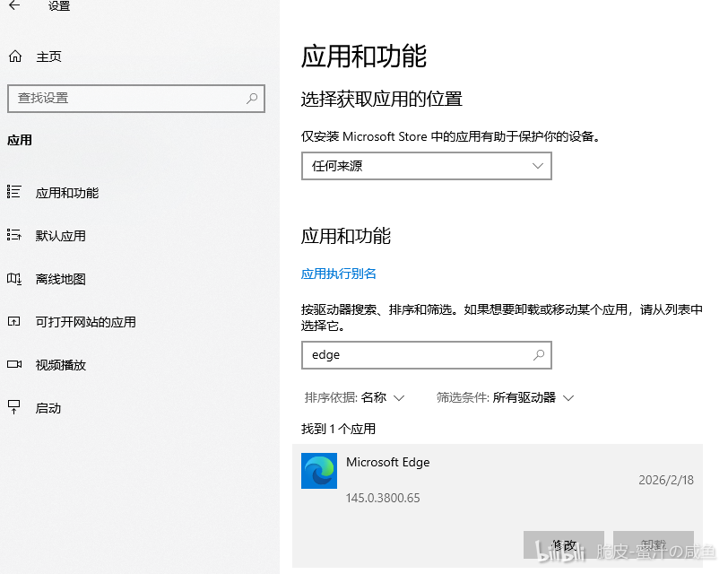Open the 默认应用 sidebar page
Viewport: 728px width, 574px height.
pyautogui.click(x=61, y=236)
